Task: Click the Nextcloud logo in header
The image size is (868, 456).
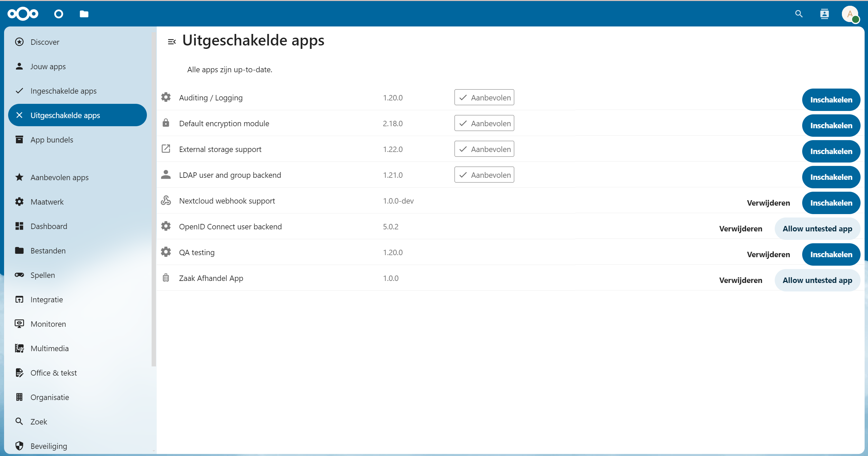Action: tap(23, 14)
